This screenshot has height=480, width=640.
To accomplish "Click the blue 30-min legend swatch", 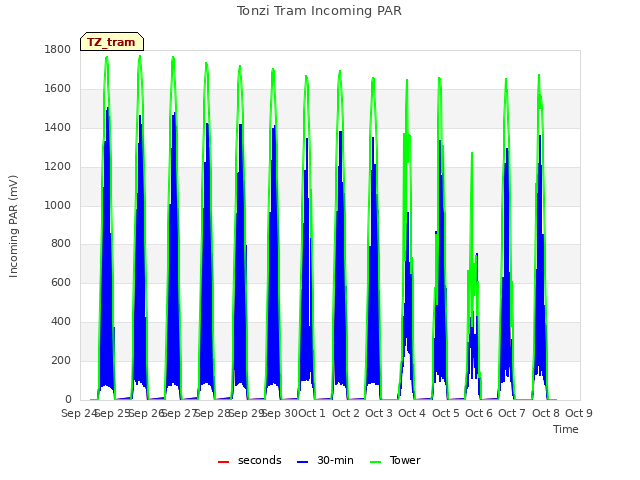I will 302,462.
